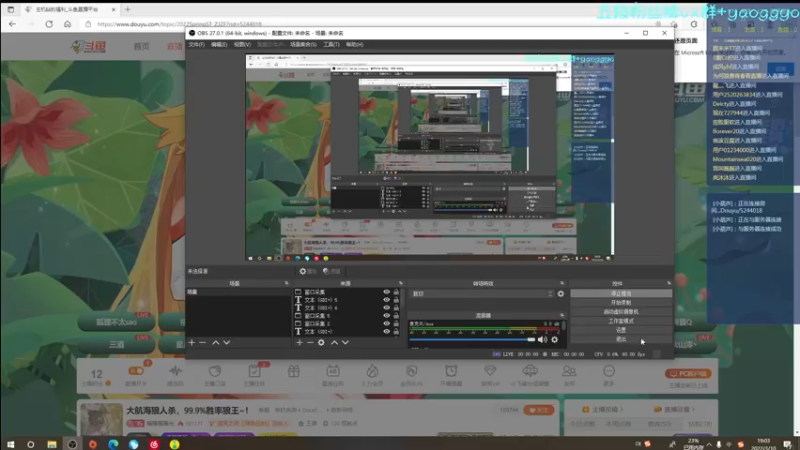This screenshot has height=450, width=800.
Task: Open the 文件(F) menu in OBS
Action: (196, 44)
